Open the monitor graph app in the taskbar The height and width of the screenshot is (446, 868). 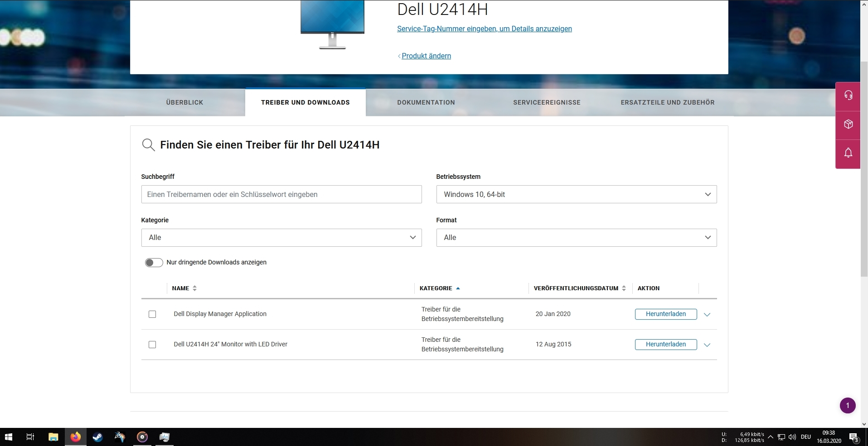click(165, 437)
